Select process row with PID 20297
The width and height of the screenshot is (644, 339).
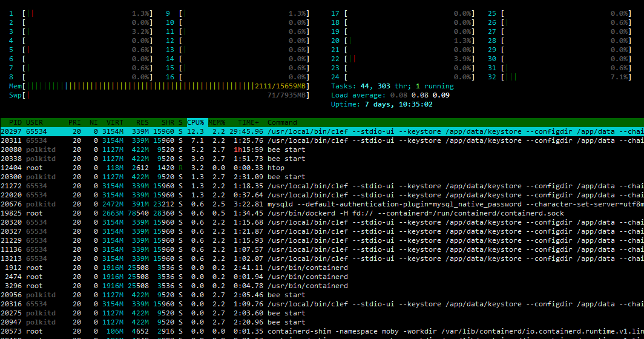[322, 131]
